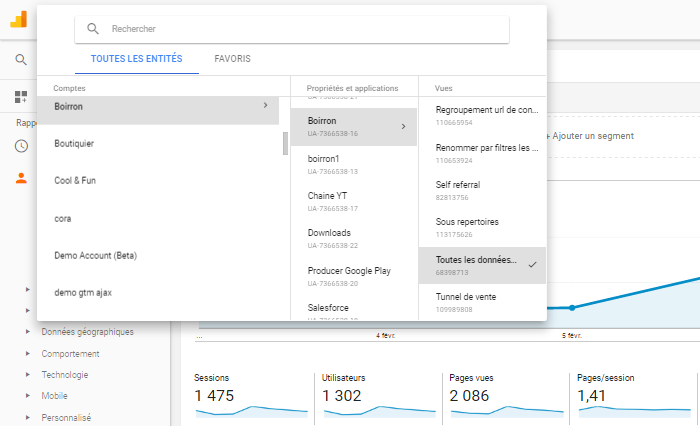Click the Pages/session sparkline chart
Image resolution: width=700 pixels, height=426 pixels.
[635, 411]
